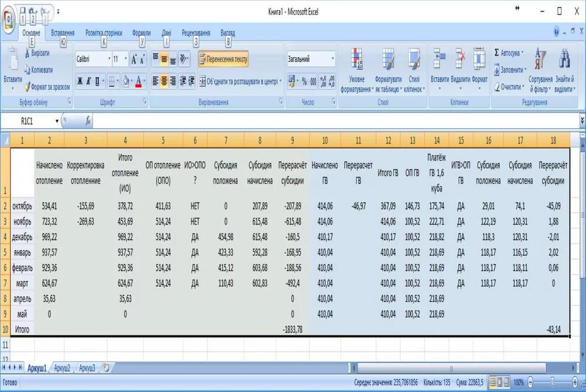Toggle underline (П) formatting
Viewport: 586px width, 392px height.
(97, 81)
